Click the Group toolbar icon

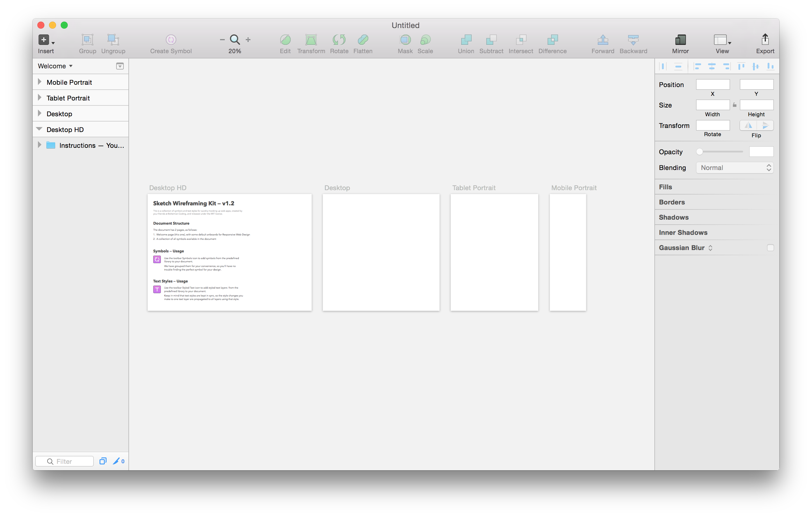[87, 40]
